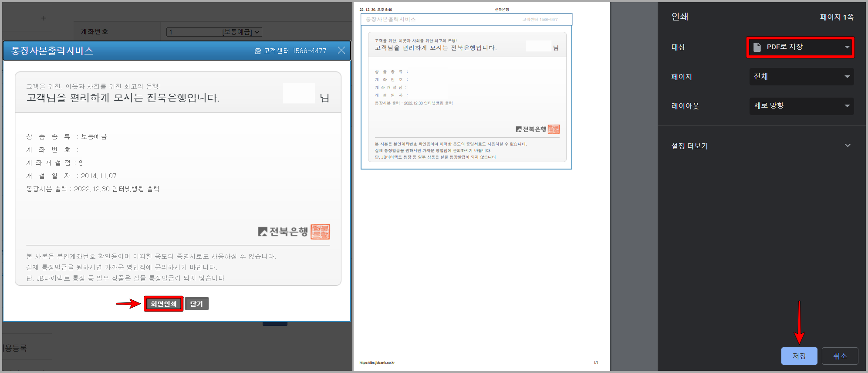868x373 pixels.
Task: Open the 계좌번호 account dropdown in the background page
Action: [214, 32]
